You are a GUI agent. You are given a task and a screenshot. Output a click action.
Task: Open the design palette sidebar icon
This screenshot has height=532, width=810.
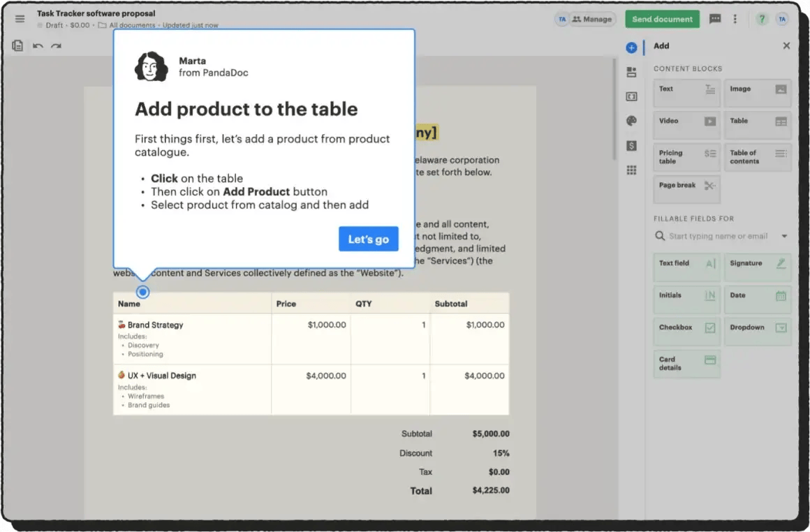(x=631, y=121)
